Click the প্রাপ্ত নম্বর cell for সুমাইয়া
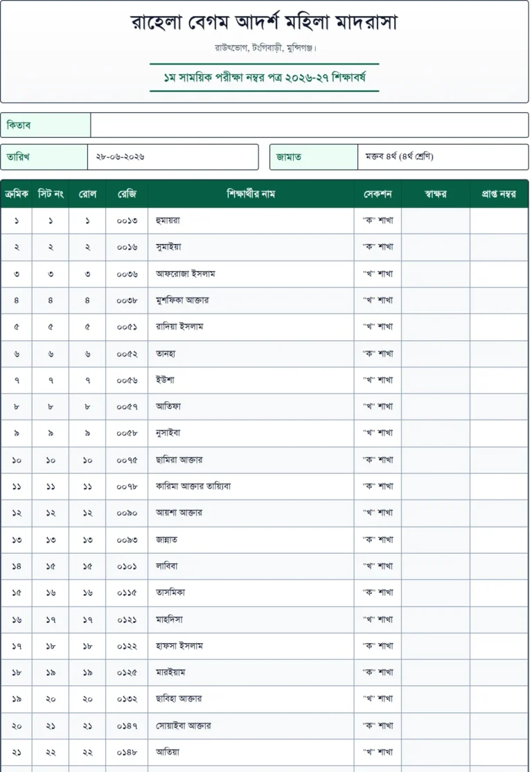 click(499, 247)
